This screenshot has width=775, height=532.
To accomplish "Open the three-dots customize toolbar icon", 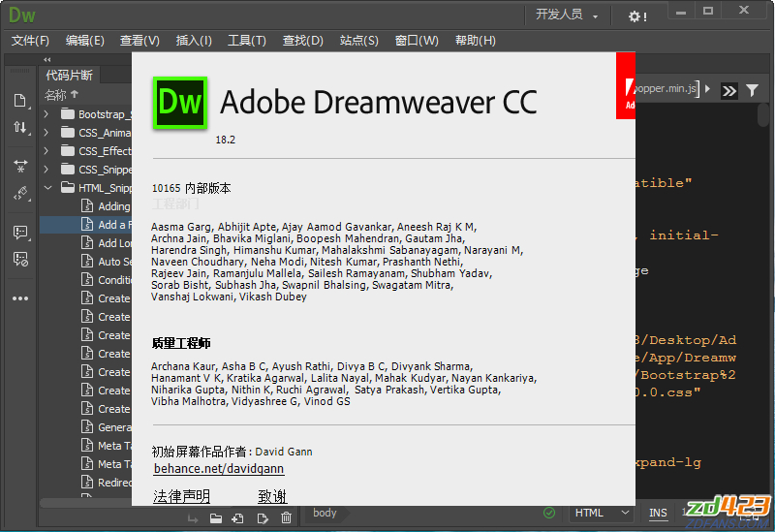I will pos(20,298).
